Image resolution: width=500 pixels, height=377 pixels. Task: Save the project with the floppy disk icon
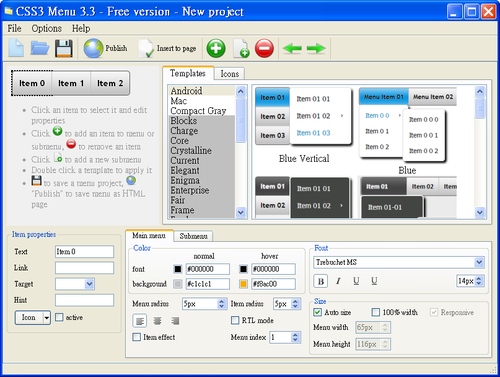coord(64,48)
